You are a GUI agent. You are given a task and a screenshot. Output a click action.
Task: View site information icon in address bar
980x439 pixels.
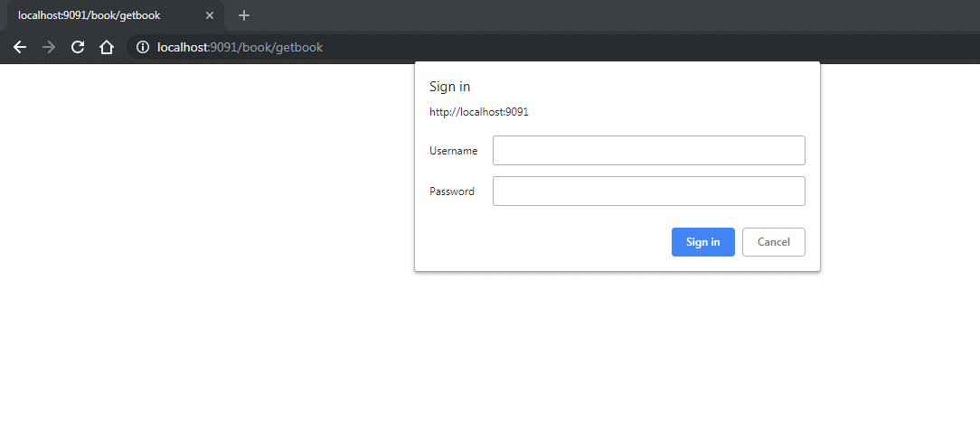click(x=142, y=47)
